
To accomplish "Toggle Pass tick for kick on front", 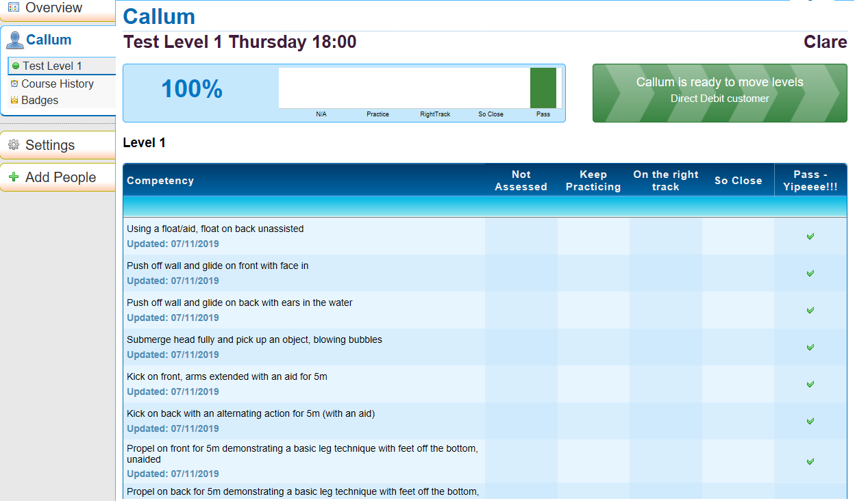I will click(x=810, y=384).
